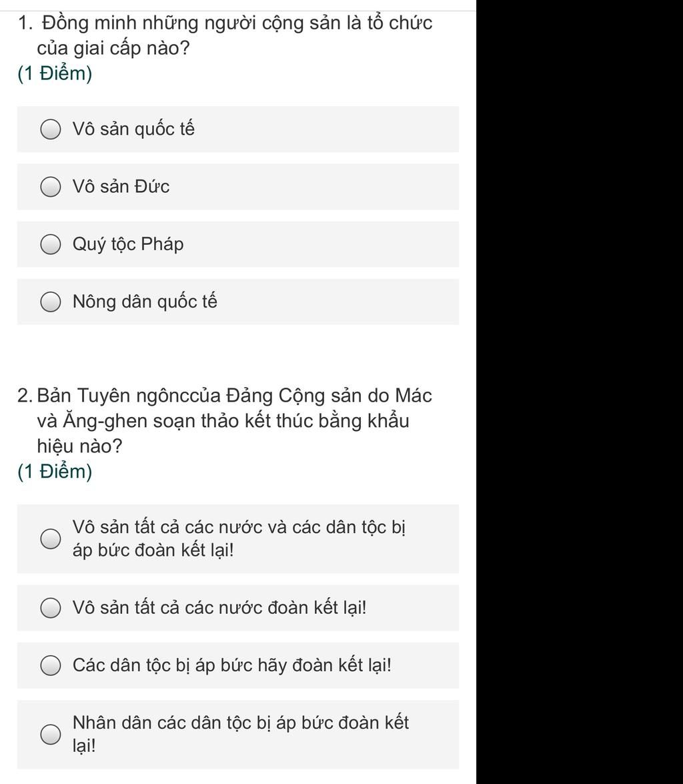Screen dimensions: 683x784
Task: Pick the 'Quý tộc Pháp' radio button
Action: click(x=51, y=245)
